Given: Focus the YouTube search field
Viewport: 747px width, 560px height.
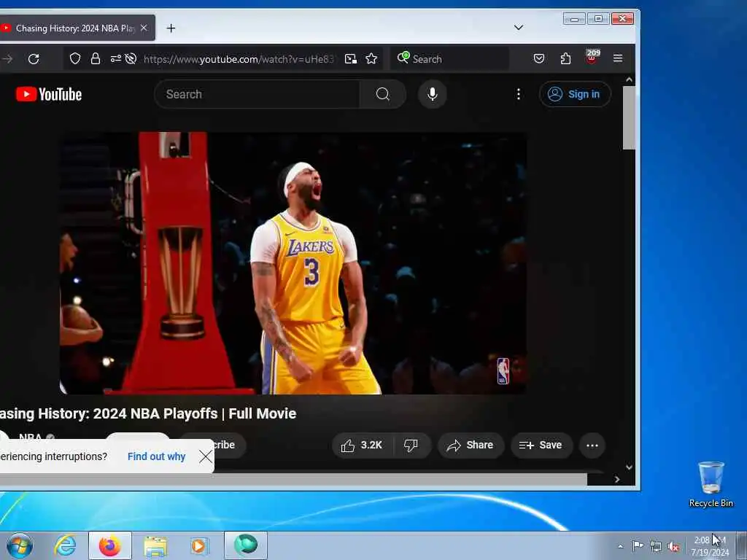Looking at the screenshot, I should point(258,94).
